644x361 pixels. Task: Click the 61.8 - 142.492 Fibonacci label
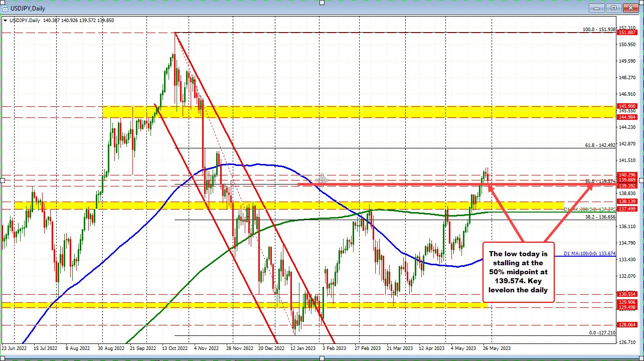click(600, 145)
